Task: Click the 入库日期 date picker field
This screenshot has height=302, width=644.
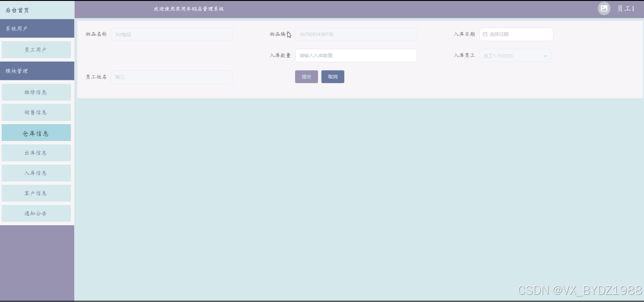Action: click(x=516, y=34)
